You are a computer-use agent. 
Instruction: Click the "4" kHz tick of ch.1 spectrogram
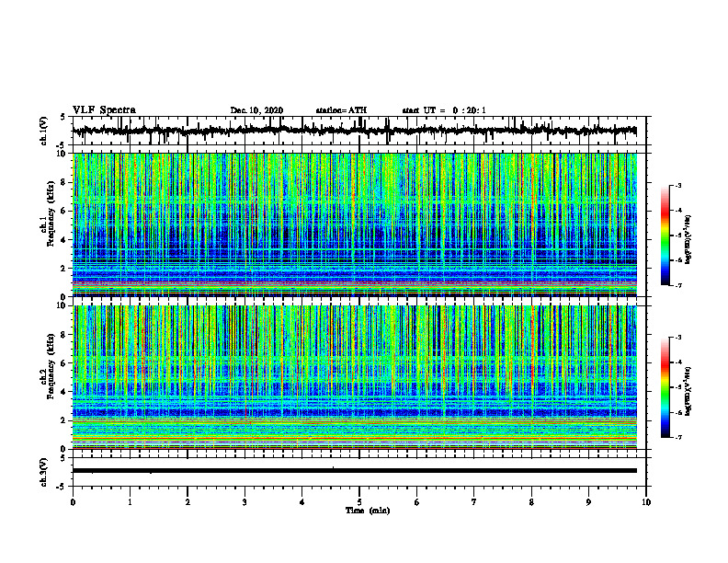[64, 240]
